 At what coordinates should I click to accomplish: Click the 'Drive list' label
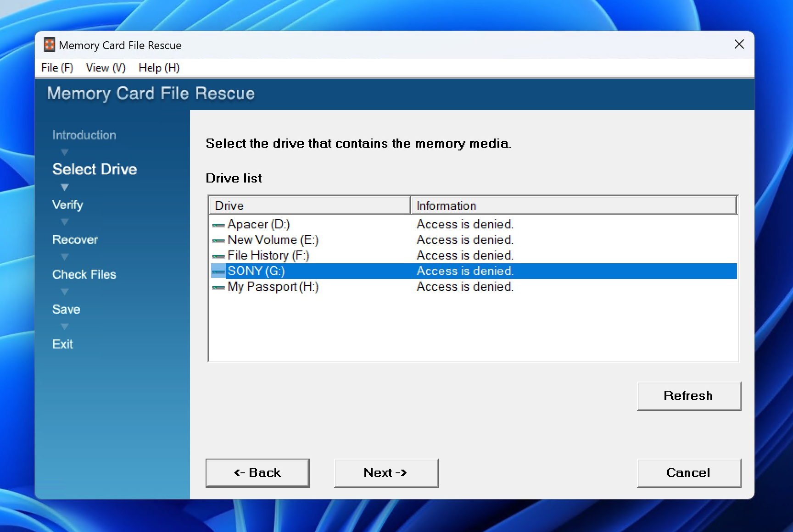(234, 178)
